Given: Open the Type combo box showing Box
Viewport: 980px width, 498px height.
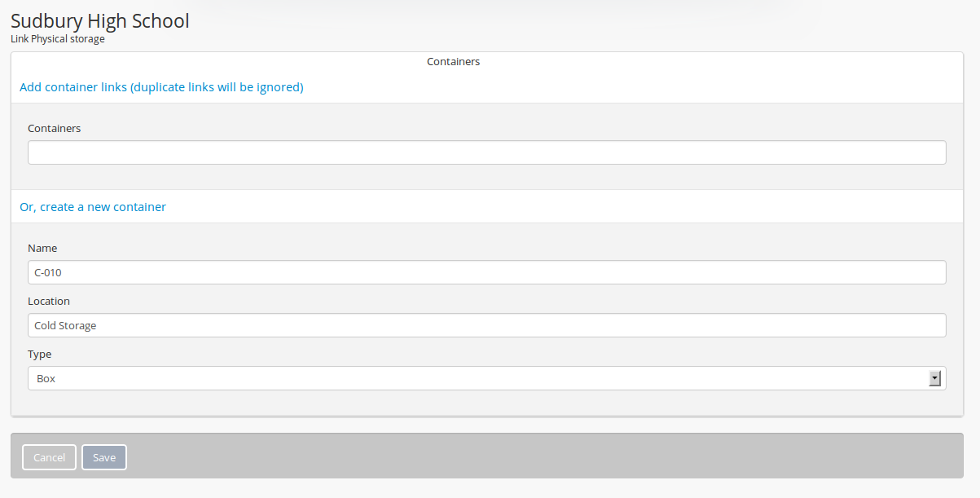Looking at the screenshot, I should pos(486,378).
